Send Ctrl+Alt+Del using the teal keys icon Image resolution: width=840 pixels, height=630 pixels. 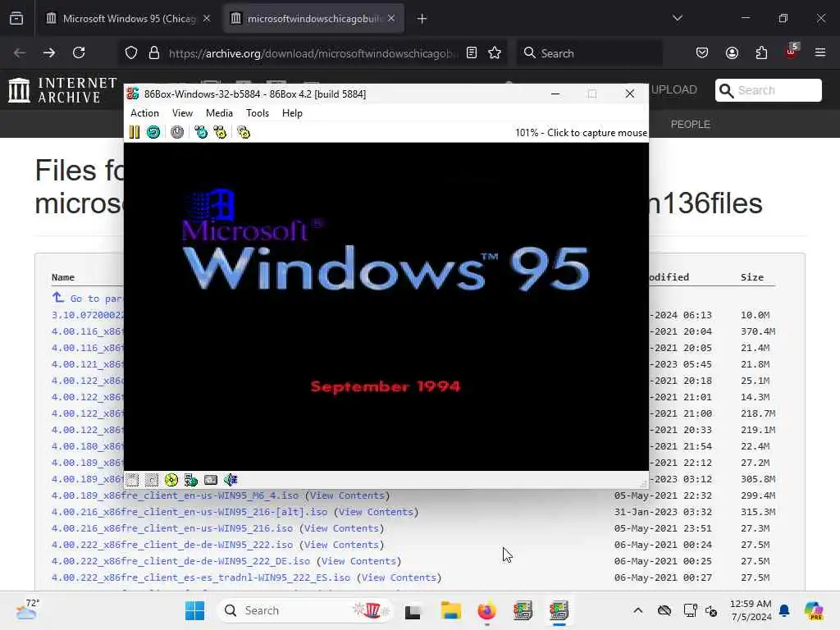pos(201,132)
